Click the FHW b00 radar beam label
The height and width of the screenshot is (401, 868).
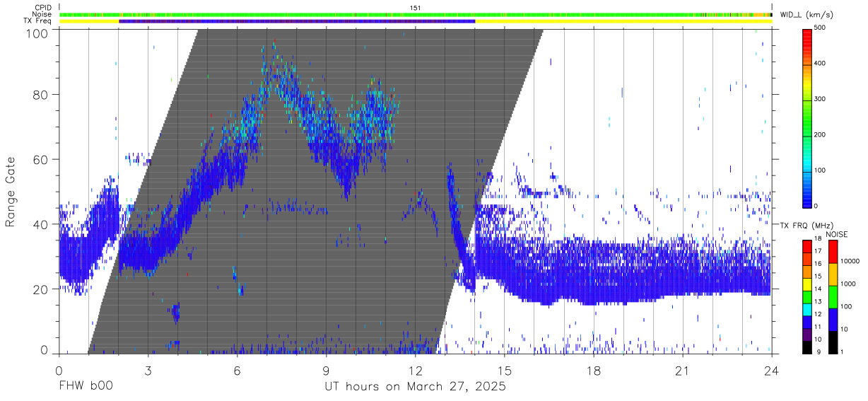point(85,388)
